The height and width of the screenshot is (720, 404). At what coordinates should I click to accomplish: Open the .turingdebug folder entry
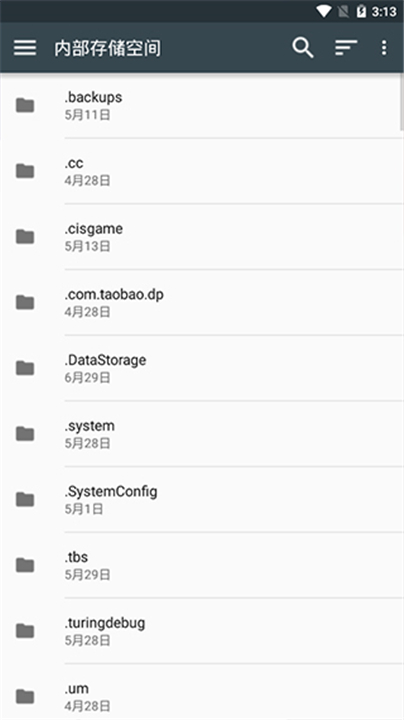tap(202, 631)
